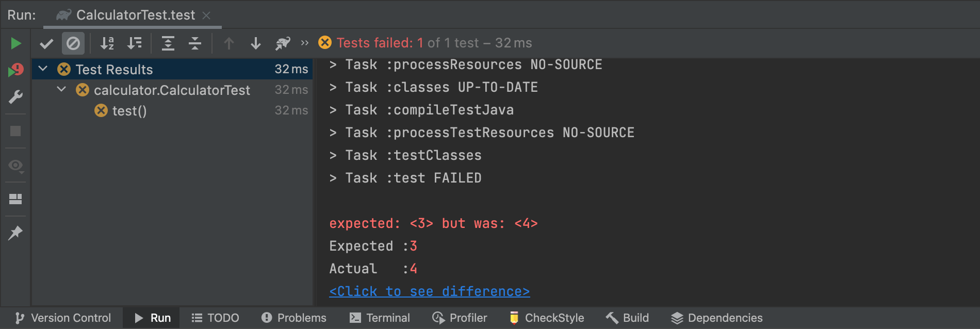The image size is (980, 329).
Task: Click the Stop process square icon
Action: [15, 131]
